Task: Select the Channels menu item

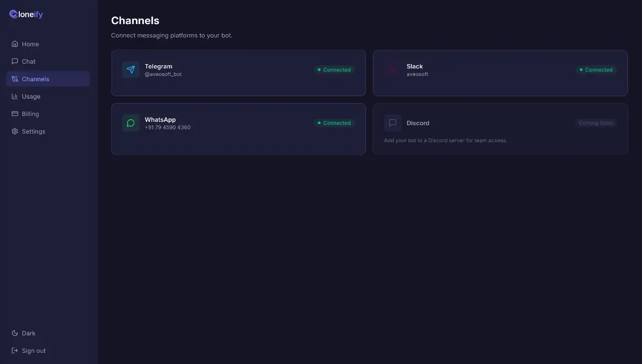Action: coord(48,79)
